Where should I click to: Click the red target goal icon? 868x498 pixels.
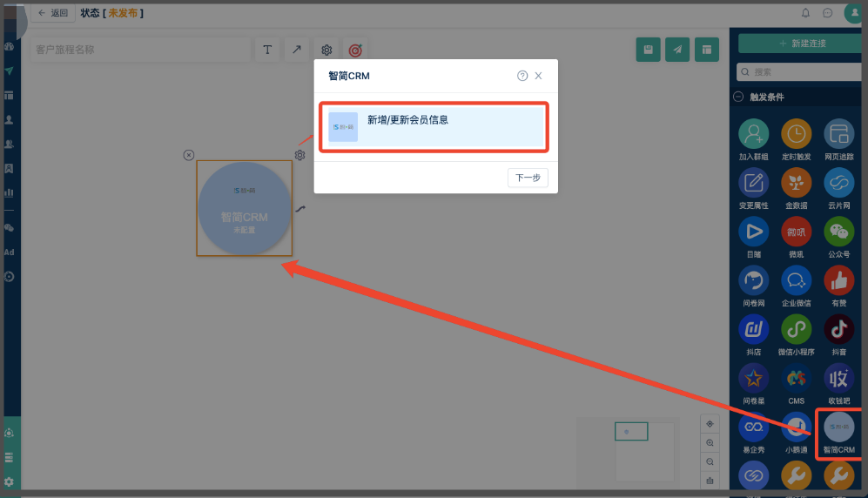click(355, 50)
